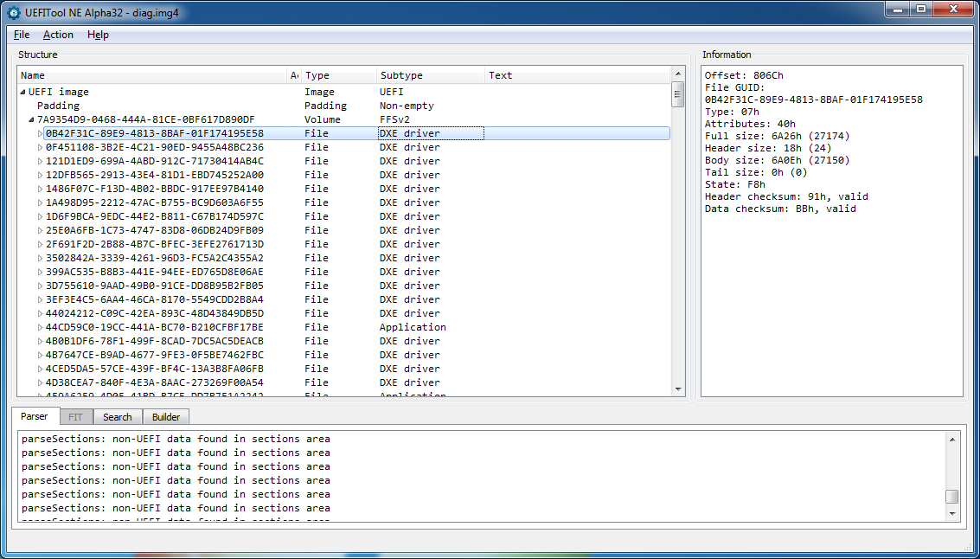Expand file 4D38CEA7-840F-4E3A-8AAC-273269F00A54
980x559 pixels.
[x=40, y=382]
